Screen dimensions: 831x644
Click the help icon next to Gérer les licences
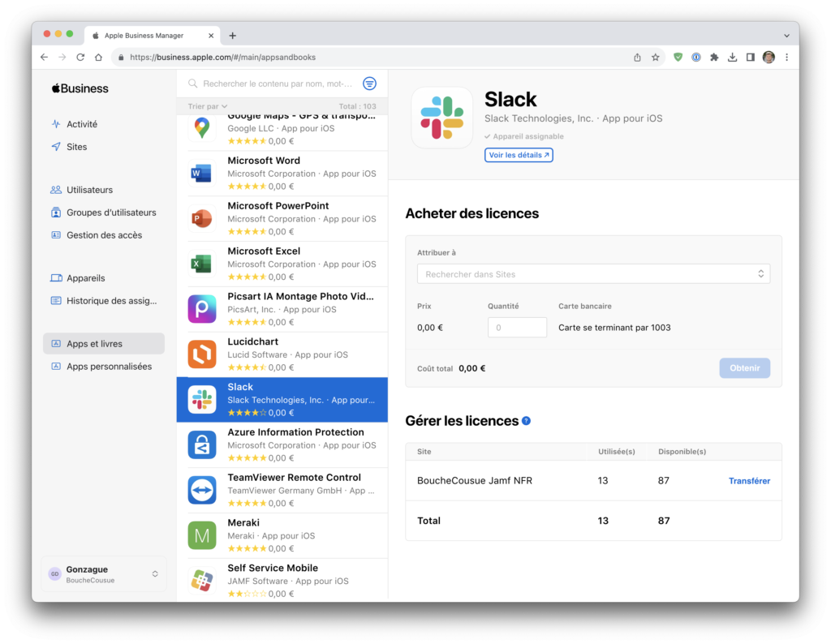pos(527,421)
